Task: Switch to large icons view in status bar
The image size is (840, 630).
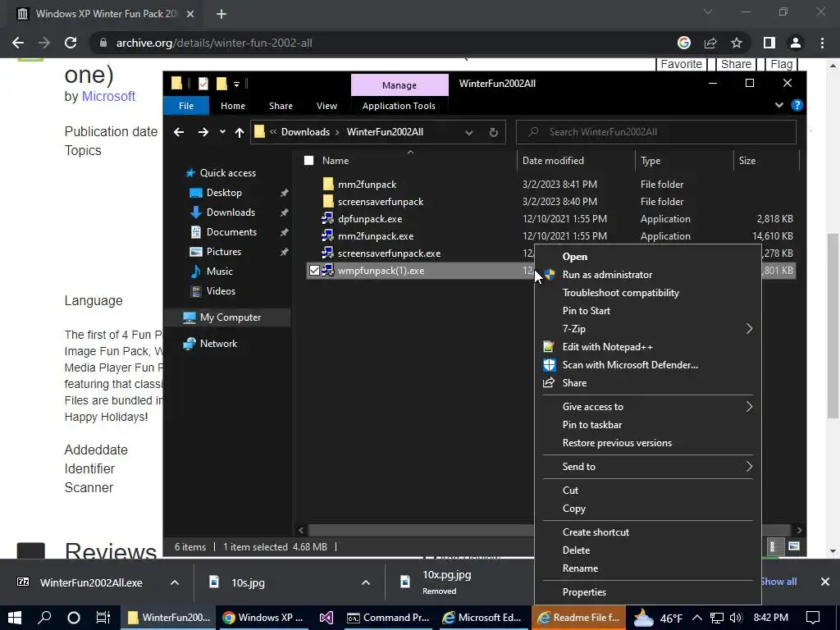Action: tap(793, 546)
